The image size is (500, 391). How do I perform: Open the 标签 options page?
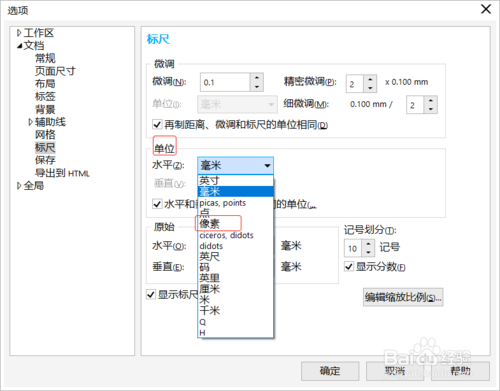tap(45, 96)
